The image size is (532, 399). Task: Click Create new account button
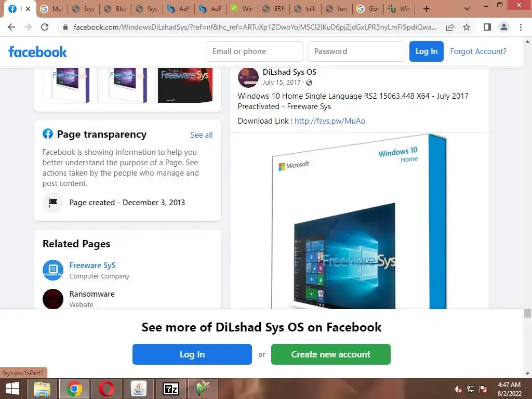pos(331,354)
